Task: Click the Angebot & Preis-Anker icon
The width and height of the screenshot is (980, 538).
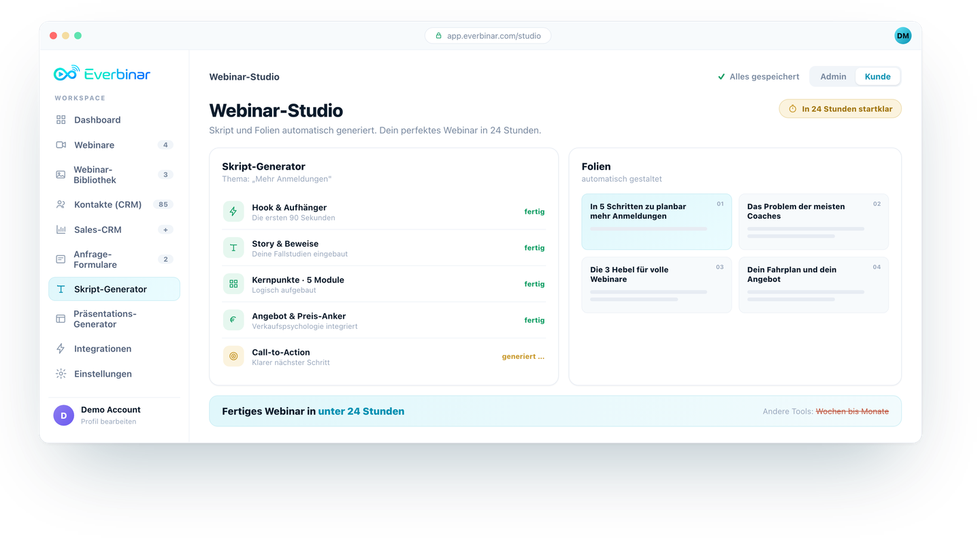Action: coord(233,320)
